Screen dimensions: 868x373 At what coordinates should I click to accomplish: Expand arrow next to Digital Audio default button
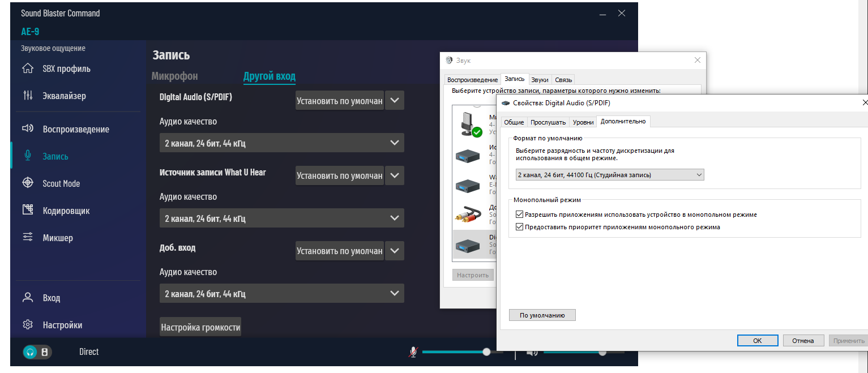(395, 100)
